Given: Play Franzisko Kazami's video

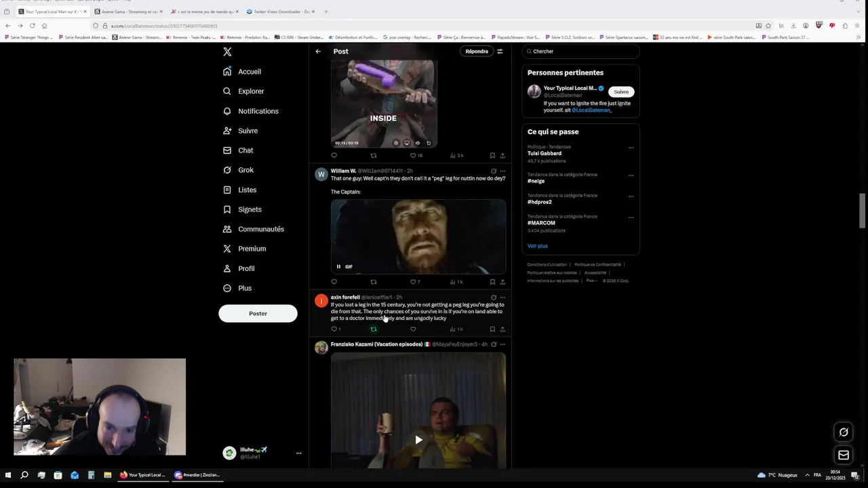Looking at the screenshot, I should point(418,440).
